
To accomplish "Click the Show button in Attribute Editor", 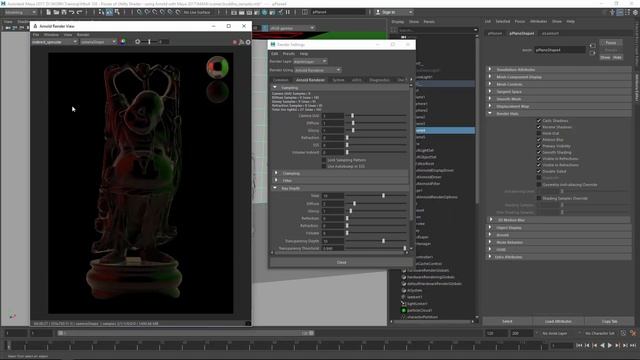I will coord(605,58).
